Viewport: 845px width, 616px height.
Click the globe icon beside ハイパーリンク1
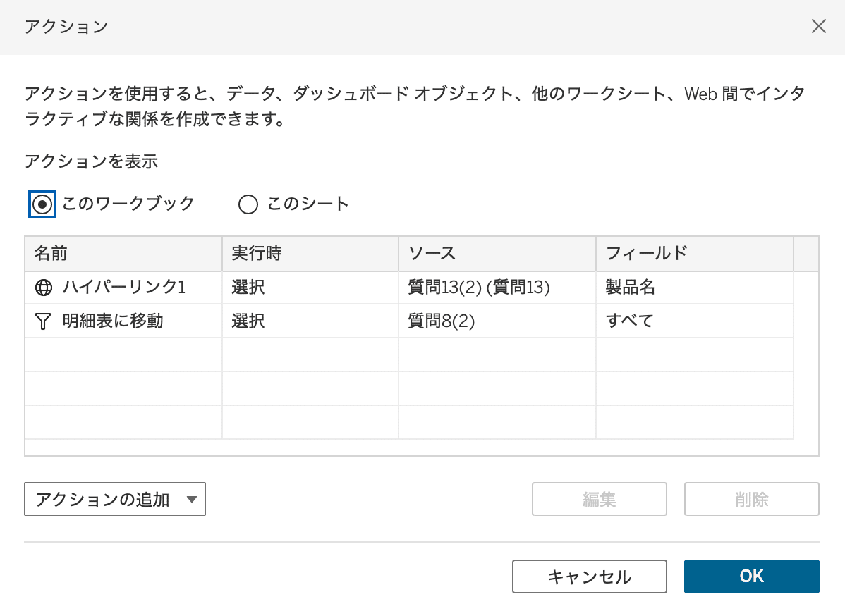43,288
